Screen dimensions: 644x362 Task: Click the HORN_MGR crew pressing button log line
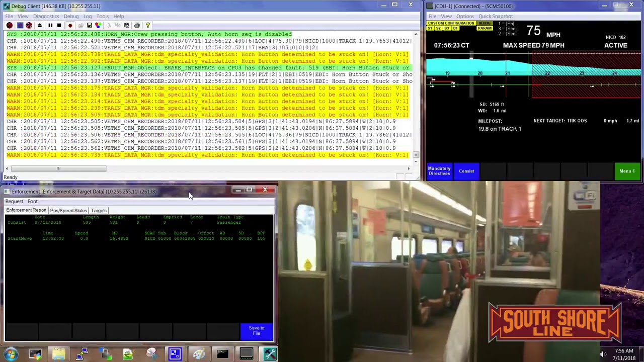(149, 34)
